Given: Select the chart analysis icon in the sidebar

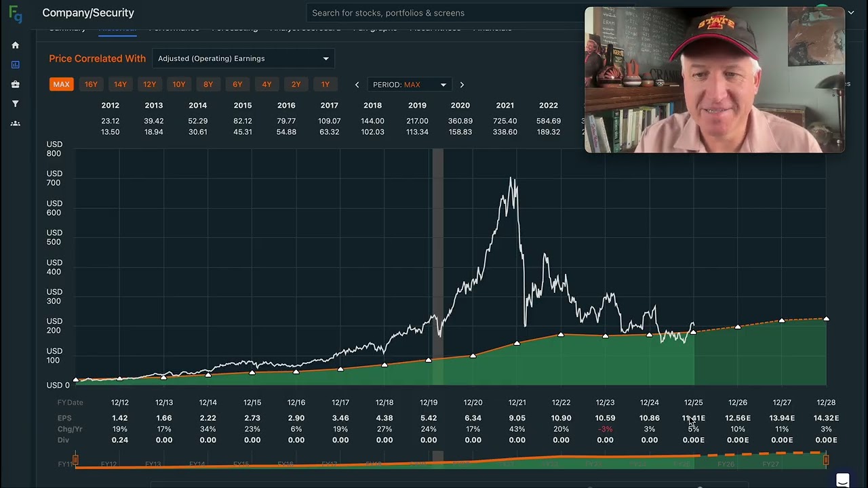Looking at the screenshot, I should [x=16, y=65].
